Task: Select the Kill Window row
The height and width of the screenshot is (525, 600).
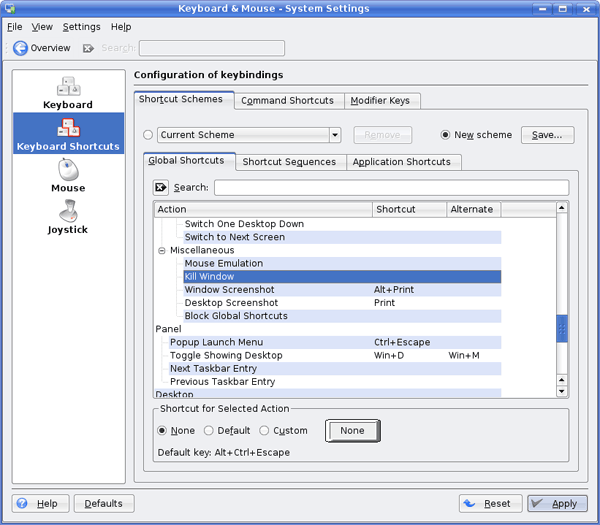Action: pyautogui.click(x=342, y=277)
